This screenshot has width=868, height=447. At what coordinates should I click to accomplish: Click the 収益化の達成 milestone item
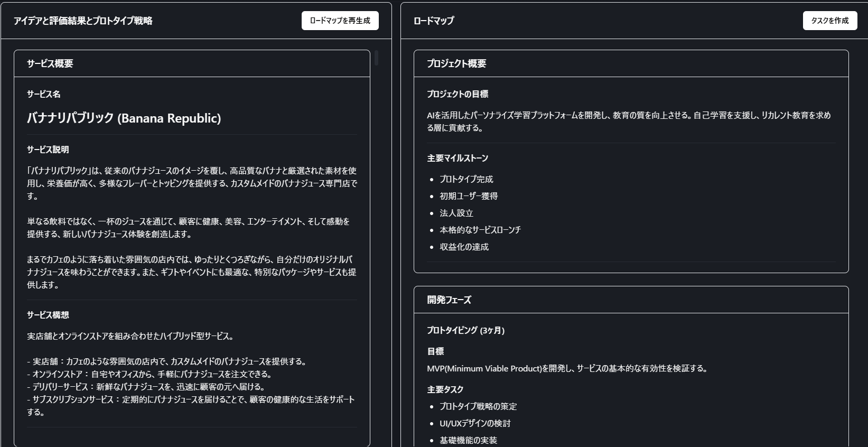(x=464, y=247)
